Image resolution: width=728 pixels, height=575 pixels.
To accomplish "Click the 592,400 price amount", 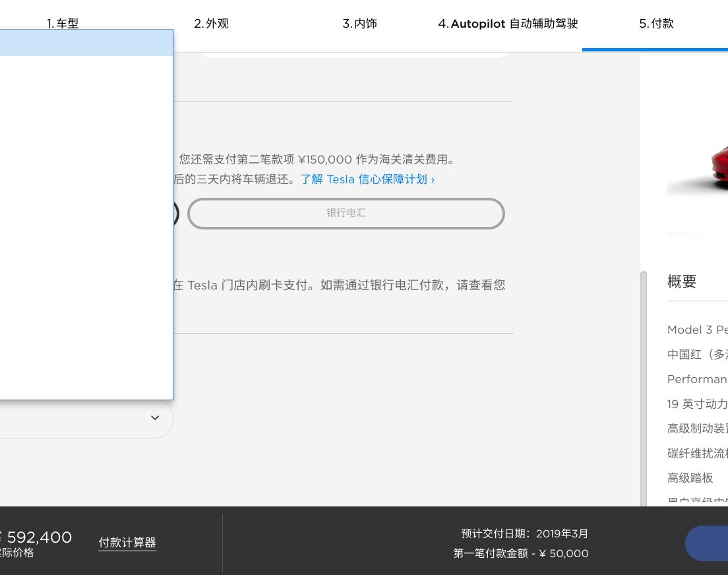I will pyautogui.click(x=40, y=537).
